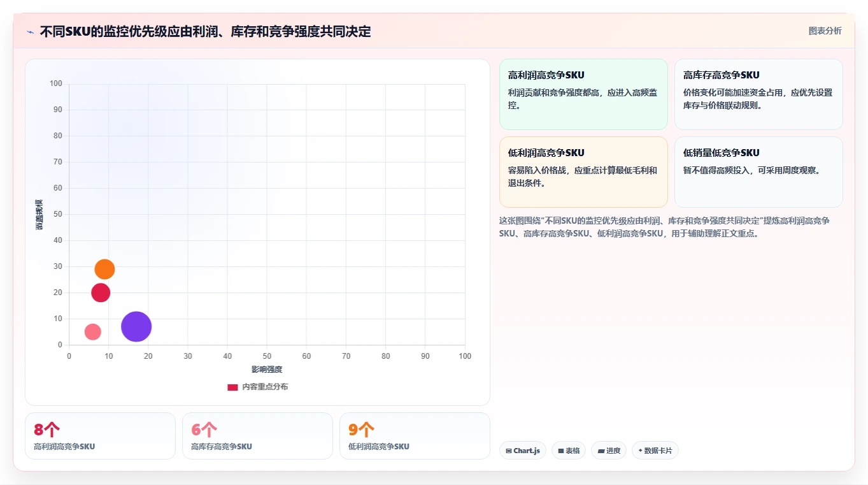Viewport: 868px width, 485px height.
Task: Click the 图表分析 label
Action: click(x=825, y=31)
